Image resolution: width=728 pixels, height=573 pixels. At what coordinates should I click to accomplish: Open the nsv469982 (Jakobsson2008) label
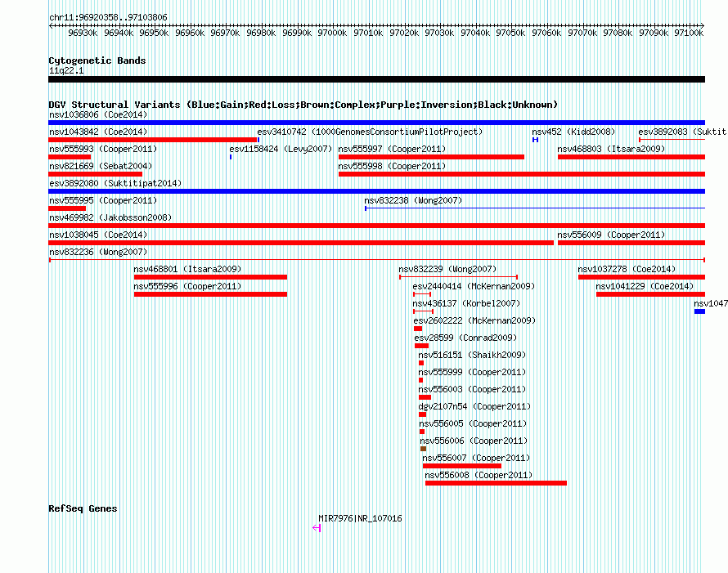click(110, 217)
